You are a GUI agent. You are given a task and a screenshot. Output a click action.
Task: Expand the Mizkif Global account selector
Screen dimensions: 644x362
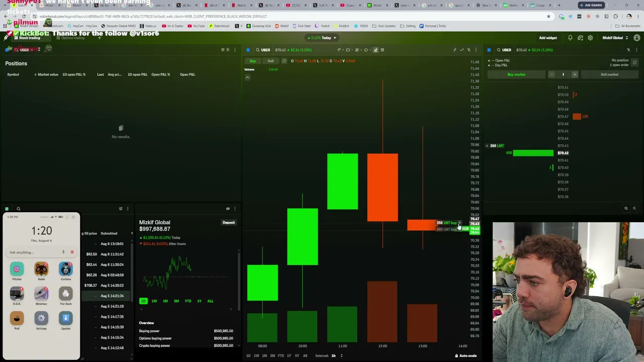click(615, 38)
